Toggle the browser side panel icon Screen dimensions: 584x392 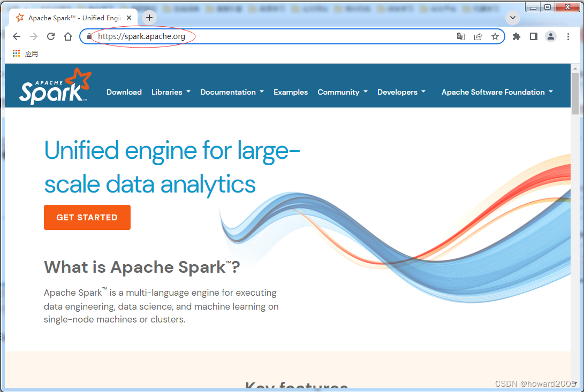click(x=533, y=36)
